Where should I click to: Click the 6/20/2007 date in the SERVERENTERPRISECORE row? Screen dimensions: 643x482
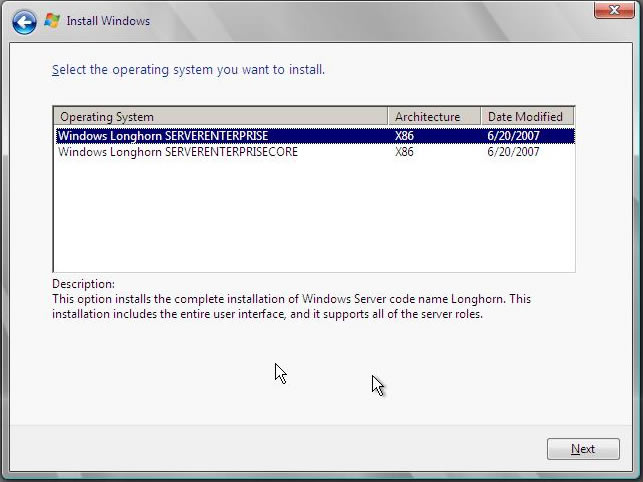pyautogui.click(x=513, y=152)
